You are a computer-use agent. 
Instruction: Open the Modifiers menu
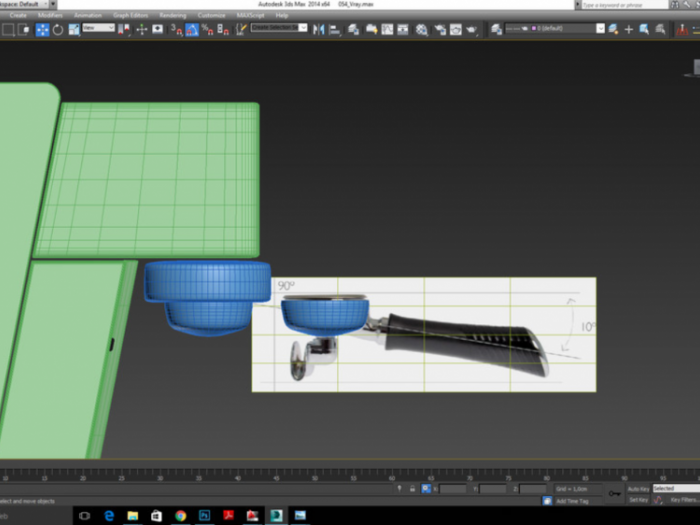pyautogui.click(x=50, y=15)
